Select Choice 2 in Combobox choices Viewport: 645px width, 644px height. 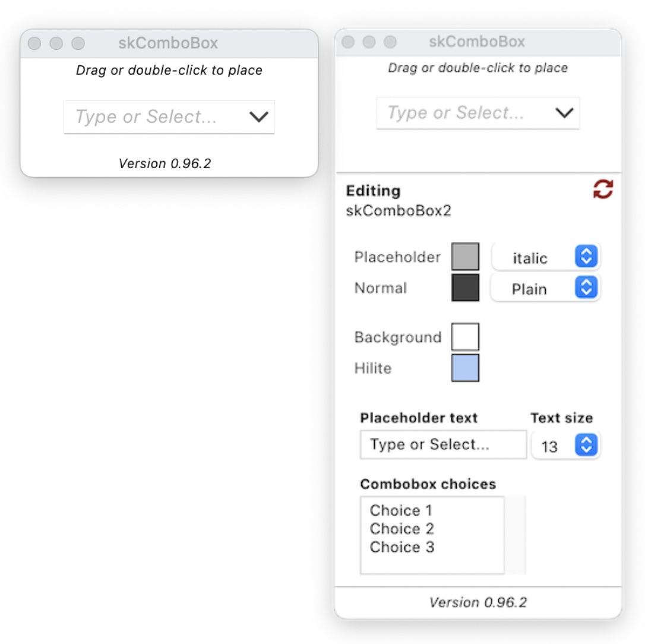401,529
